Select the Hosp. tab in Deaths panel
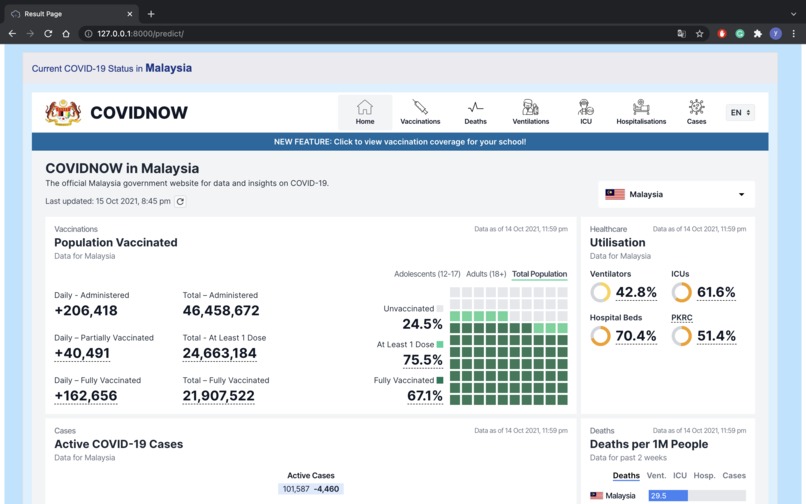Screen dimensions: 806x504 pos(705,476)
